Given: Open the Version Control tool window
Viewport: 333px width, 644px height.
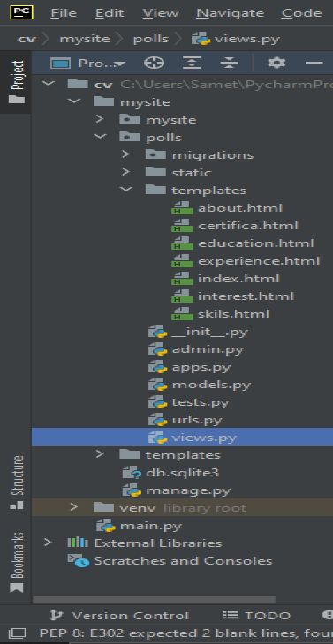Looking at the screenshot, I should pos(119,615).
